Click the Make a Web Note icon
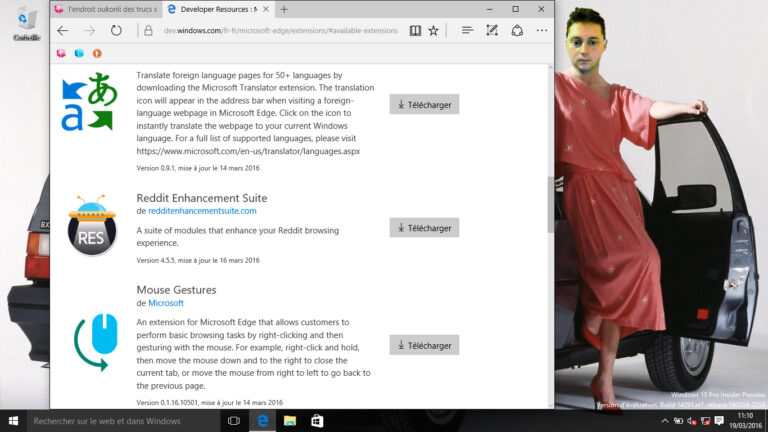The width and height of the screenshot is (768, 432). pos(492,31)
